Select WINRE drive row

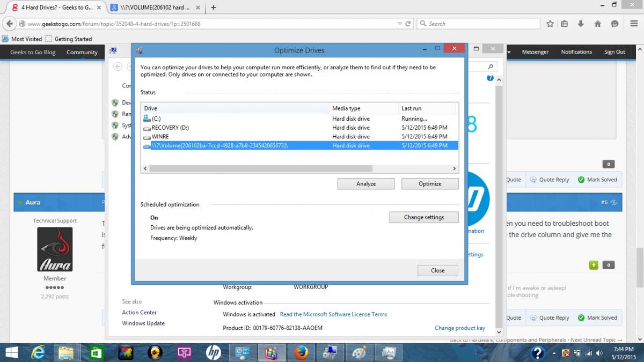click(299, 137)
